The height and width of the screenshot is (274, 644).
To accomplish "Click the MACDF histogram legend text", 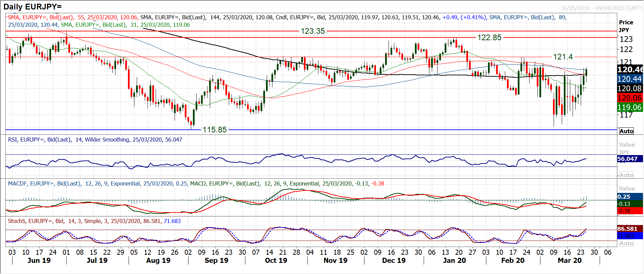I will tap(97, 183).
